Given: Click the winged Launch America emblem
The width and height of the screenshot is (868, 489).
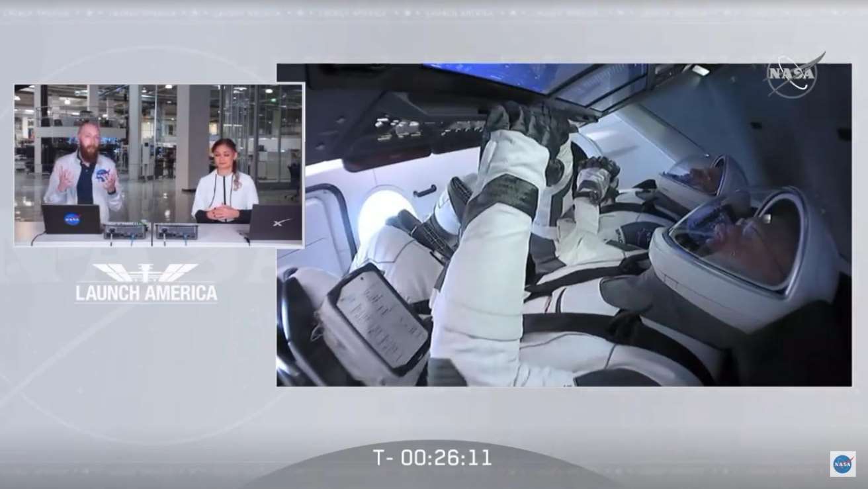Looking at the screenshot, I should pos(146,272).
